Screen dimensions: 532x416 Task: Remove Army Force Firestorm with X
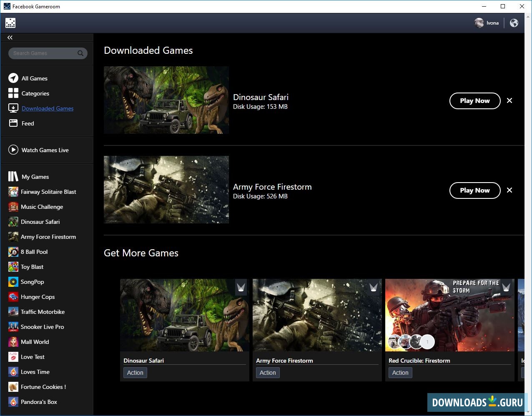click(509, 190)
